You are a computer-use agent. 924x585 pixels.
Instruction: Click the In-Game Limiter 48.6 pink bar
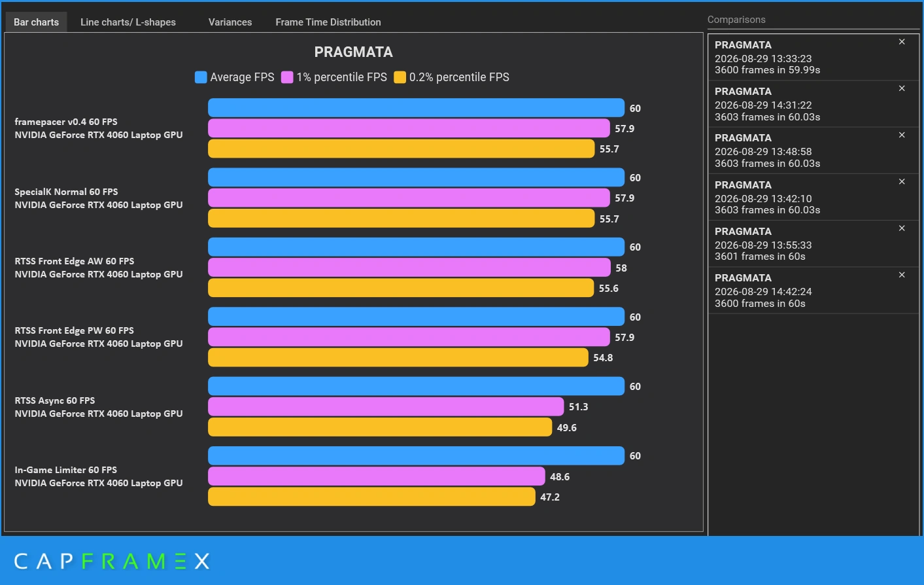376,476
